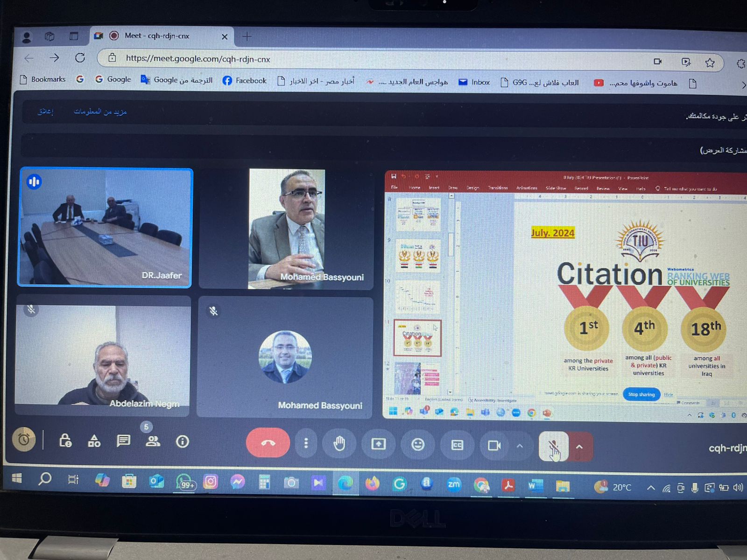Open the meeting details info icon
Screen dimensions: 747x560
click(183, 441)
